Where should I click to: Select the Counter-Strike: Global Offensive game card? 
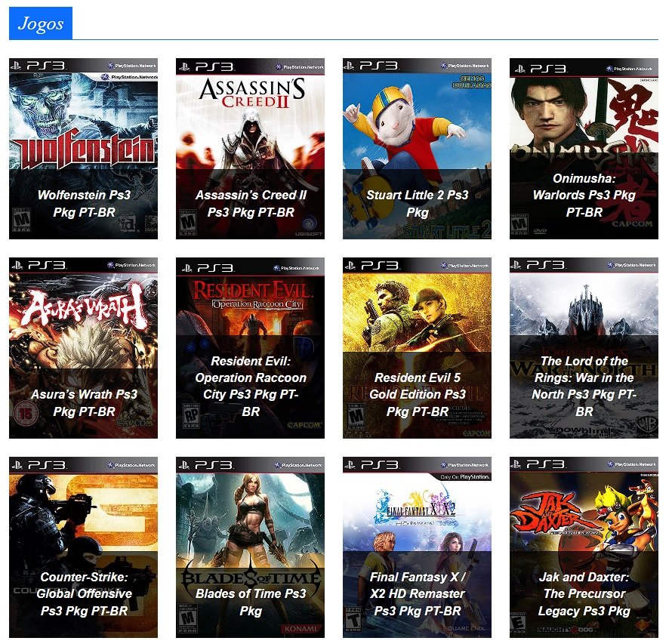pos(83,547)
